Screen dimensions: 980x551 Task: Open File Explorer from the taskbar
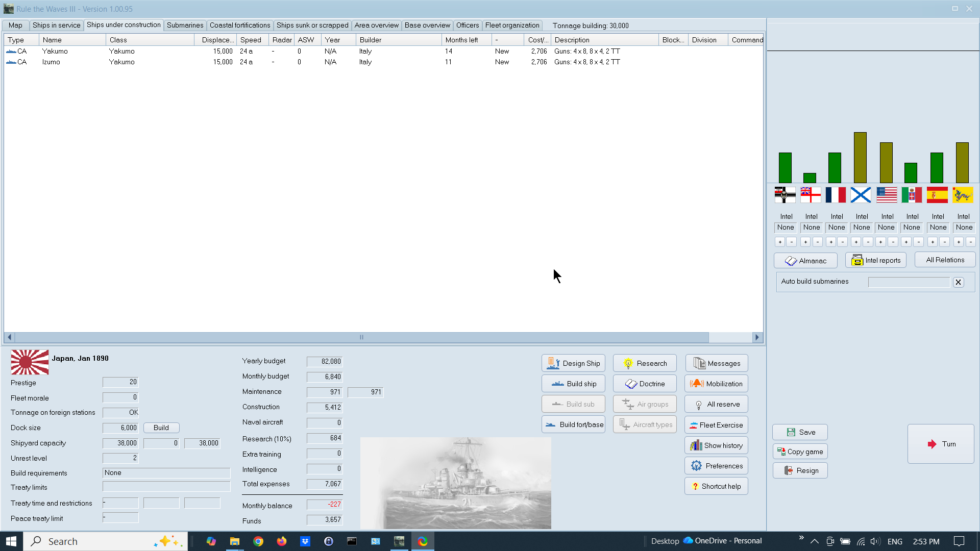pyautogui.click(x=235, y=541)
